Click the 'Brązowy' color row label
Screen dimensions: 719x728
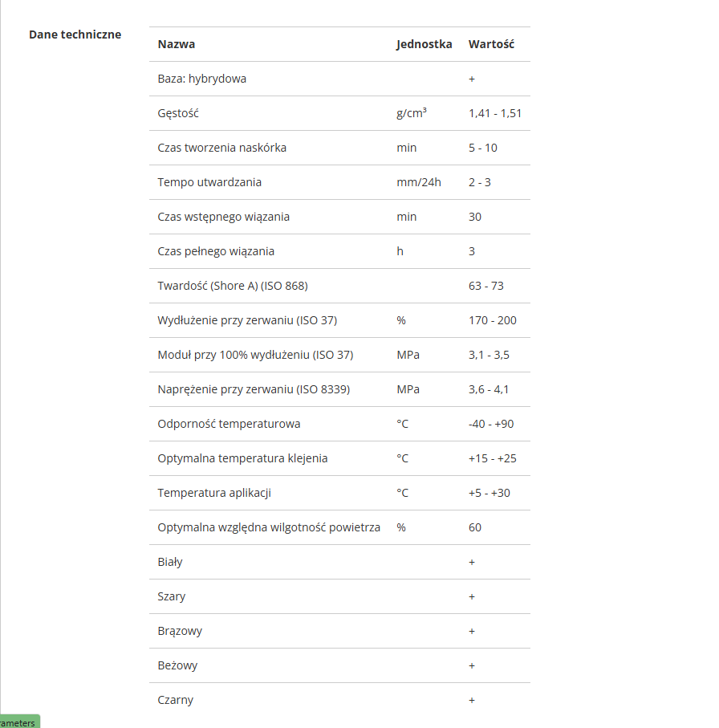(x=180, y=631)
